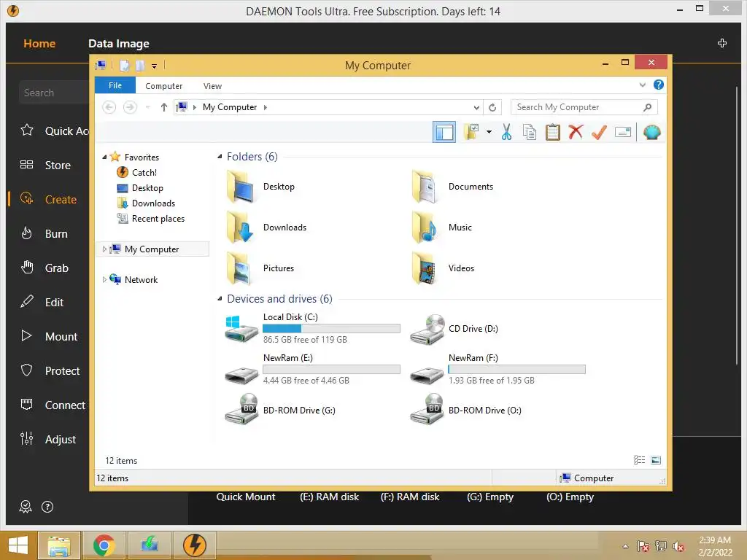Image resolution: width=747 pixels, height=560 pixels.
Task: Click the folder options icon in toolbar
Action: (x=471, y=132)
